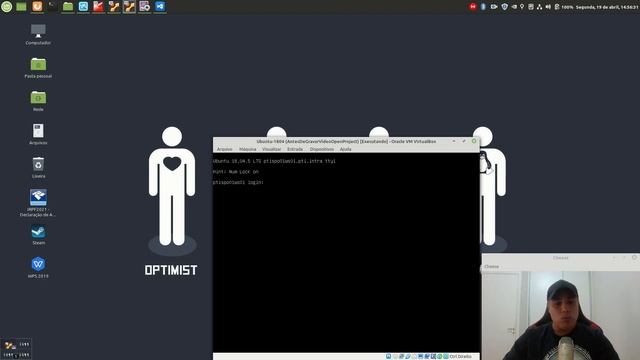Open the Dispositivos menu in VirtualBox

pyautogui.click(x=321, y=149)
